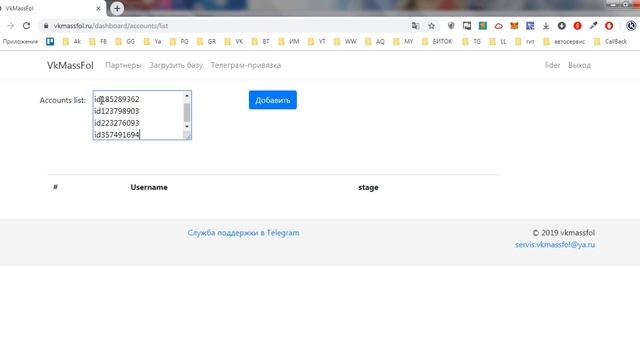Open the Телеграм-привязка menu item

click(x=246, y=65)
